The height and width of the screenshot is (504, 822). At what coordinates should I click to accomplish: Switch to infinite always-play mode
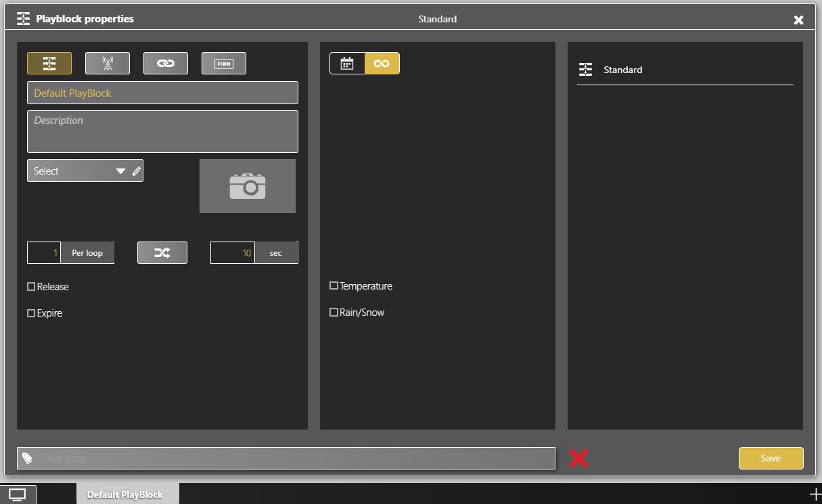[382, 64]
